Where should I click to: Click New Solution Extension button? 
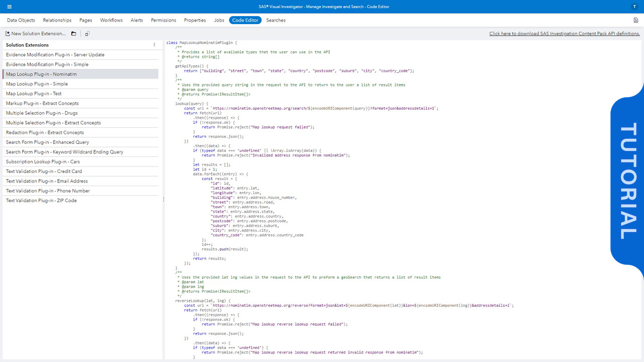36,34
